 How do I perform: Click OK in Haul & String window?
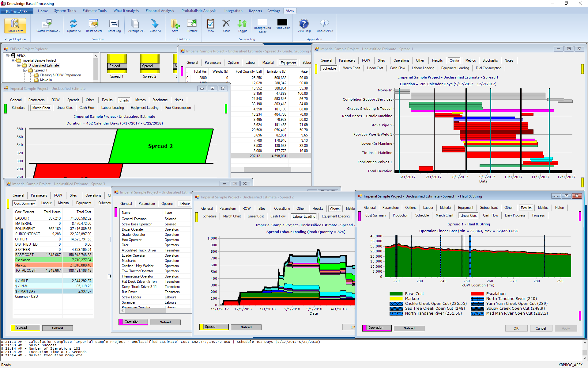pyautogui.click(x=516, y=328)
